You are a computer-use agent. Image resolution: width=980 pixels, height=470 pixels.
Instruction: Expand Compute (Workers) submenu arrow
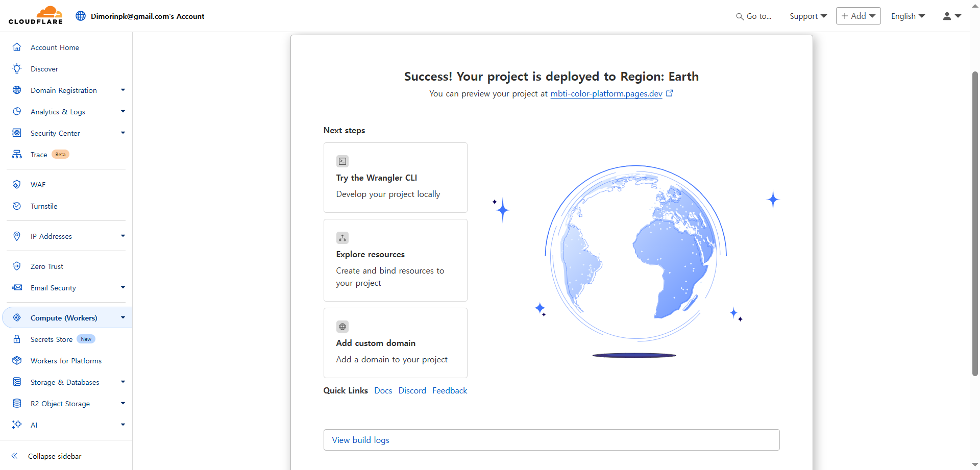(123, 317)
